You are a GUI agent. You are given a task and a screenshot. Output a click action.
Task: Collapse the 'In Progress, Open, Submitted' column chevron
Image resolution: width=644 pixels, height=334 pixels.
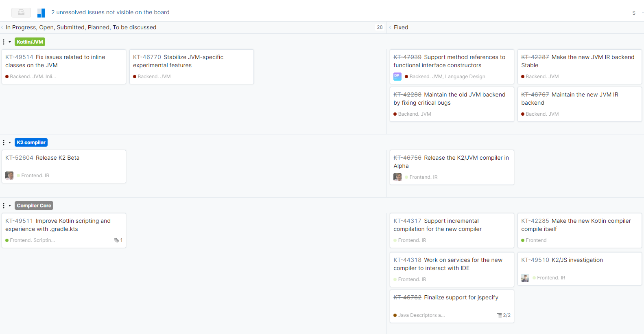point(2,27)
